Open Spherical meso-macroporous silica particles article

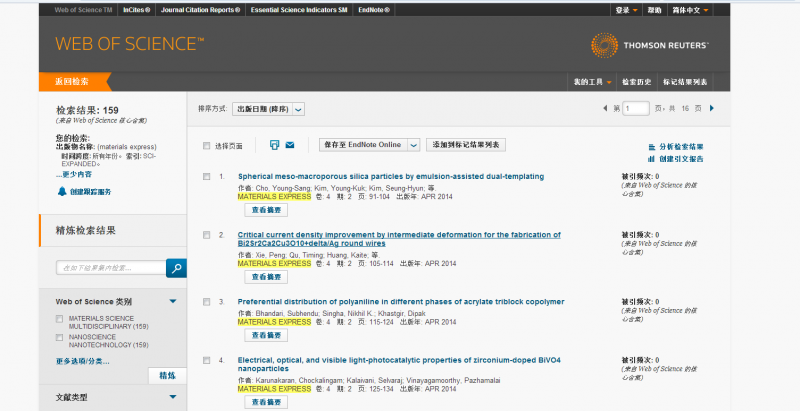pyautogui.click(x=391, y=176)
